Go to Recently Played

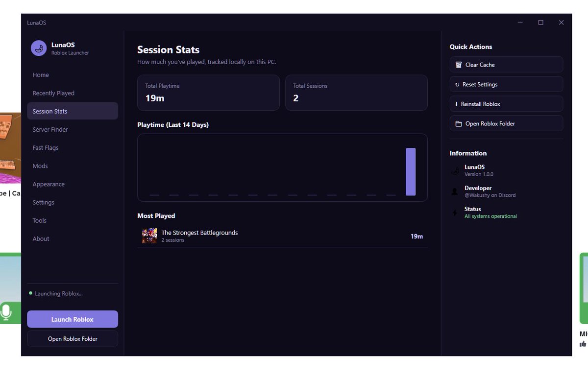[73, 93]
